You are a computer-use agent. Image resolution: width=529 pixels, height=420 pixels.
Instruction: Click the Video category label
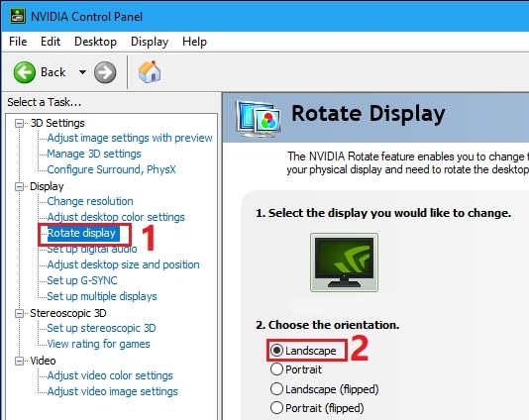point(43,361)
